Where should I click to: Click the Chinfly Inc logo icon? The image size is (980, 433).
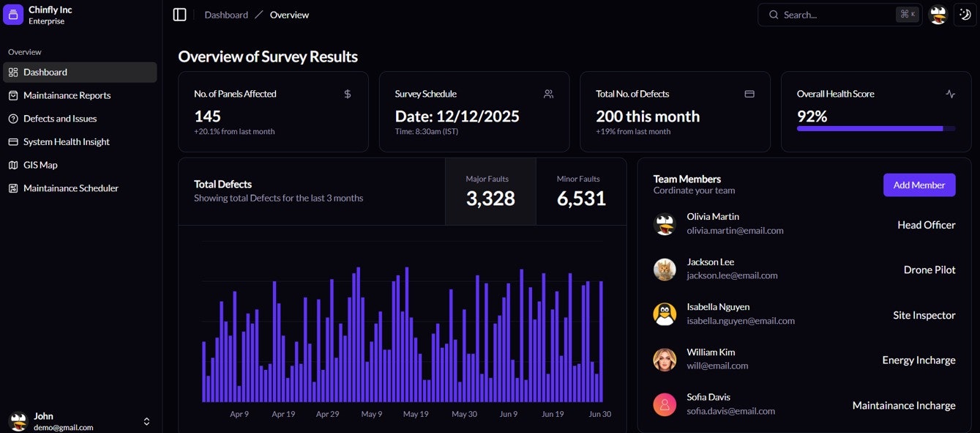13,15
